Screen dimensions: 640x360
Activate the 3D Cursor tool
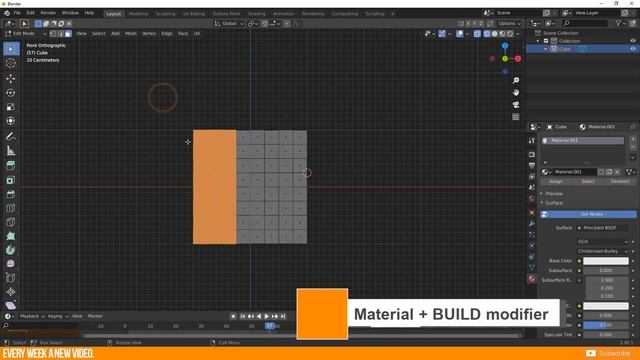tap(11, 63)
